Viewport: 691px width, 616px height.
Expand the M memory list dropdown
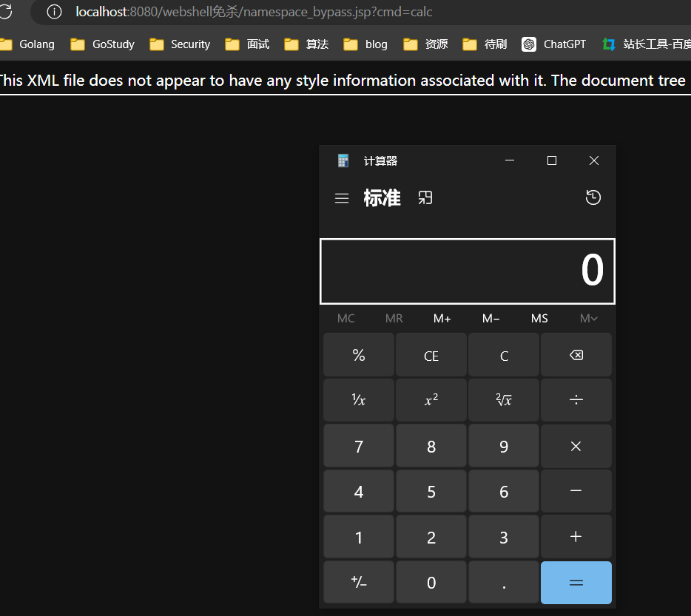[x=588, y=318]
